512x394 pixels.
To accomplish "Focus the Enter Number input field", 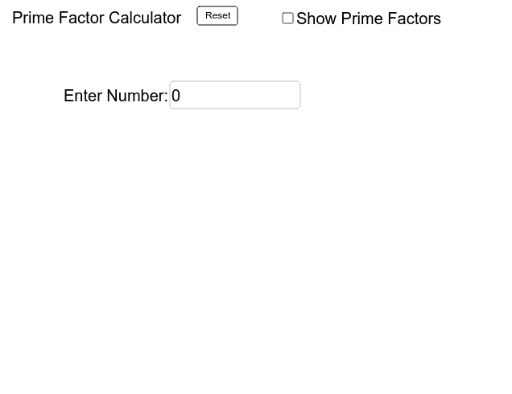I will pyautogui.click(x=235, y=95).
